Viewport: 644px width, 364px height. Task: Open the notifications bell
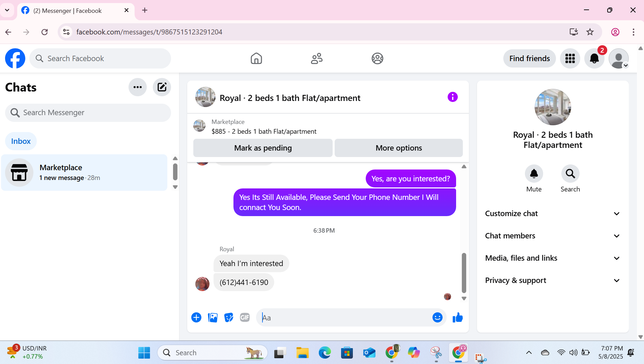click(x=594, y=58)
